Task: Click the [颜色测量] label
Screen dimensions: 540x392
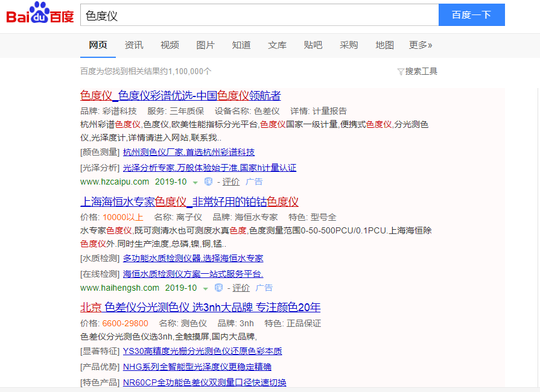Action: point(100,152)
